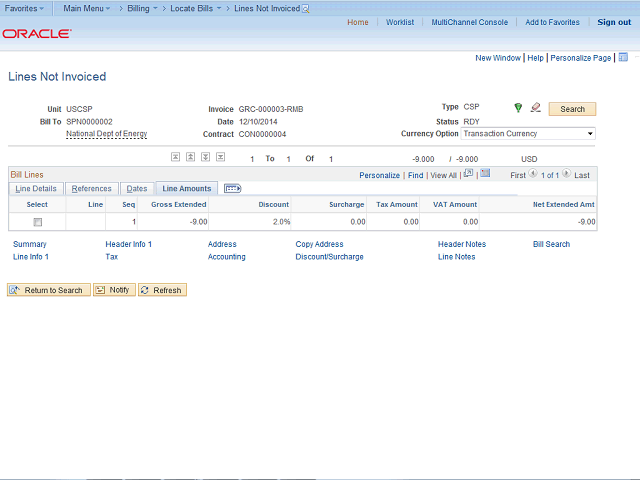Click the Bill Lines zoom popup icon

469,173
